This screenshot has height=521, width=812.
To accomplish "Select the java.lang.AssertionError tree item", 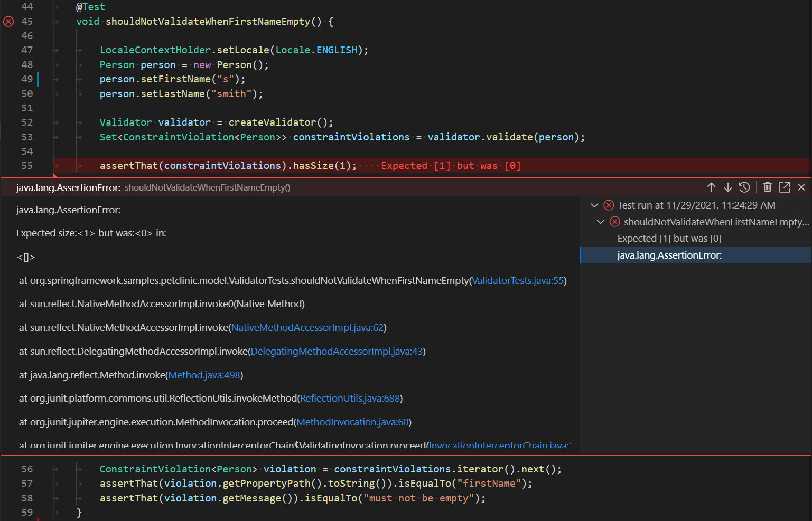I will (669, 255).
